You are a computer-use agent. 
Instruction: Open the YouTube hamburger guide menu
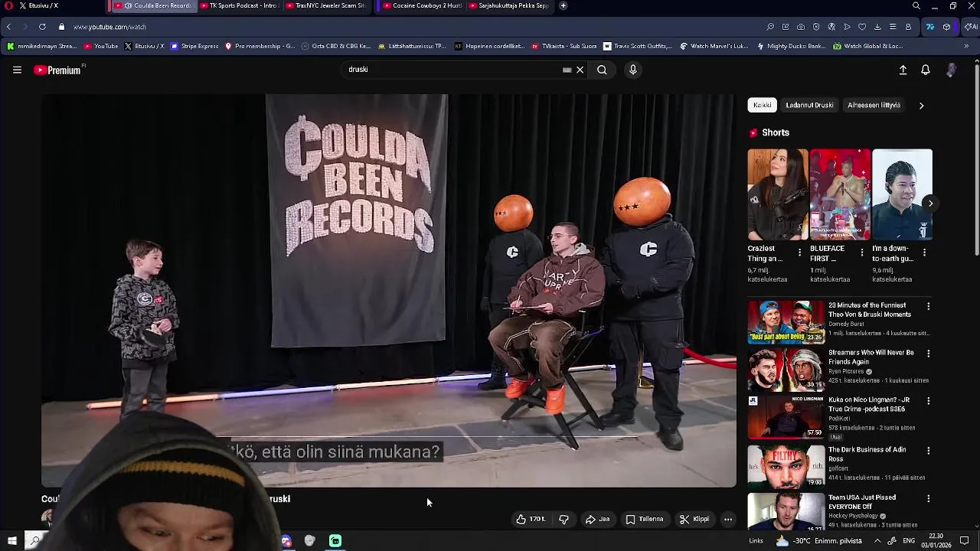coord(17,70)
